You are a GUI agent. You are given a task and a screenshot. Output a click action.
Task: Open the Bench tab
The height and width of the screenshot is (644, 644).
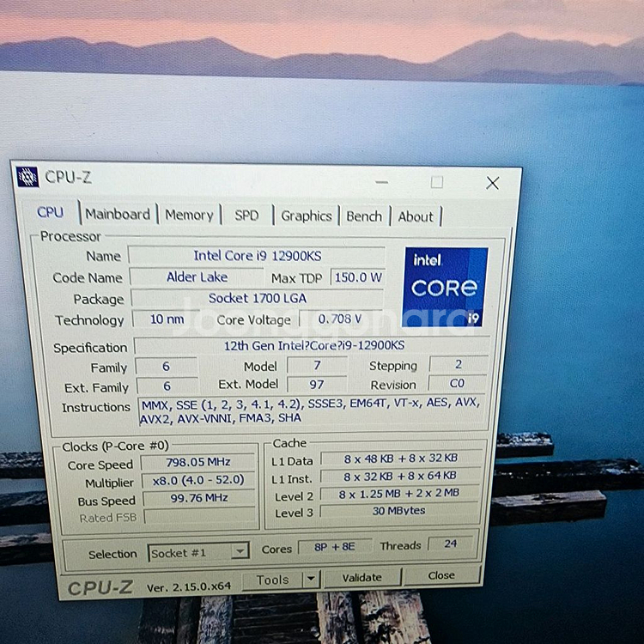[x=364, y=216]
